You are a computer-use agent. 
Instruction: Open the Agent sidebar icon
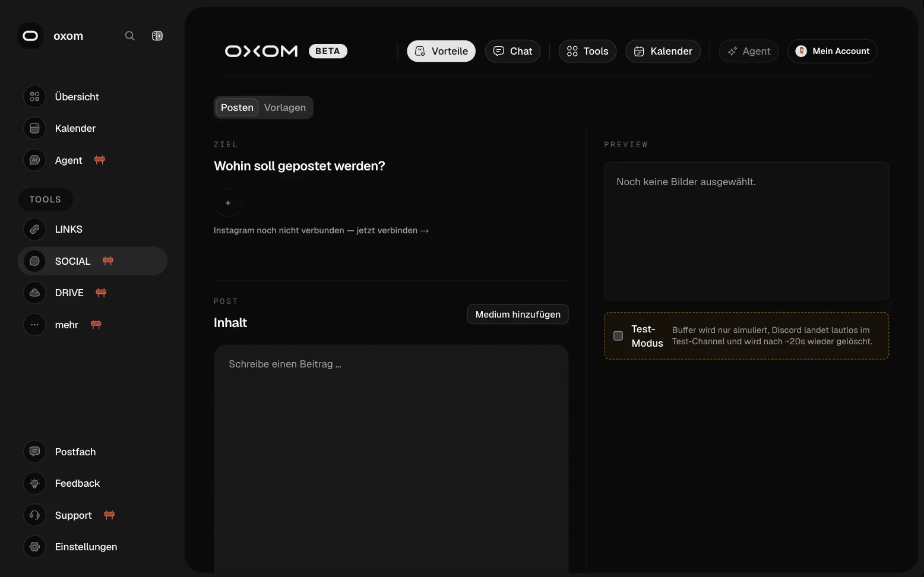[34, 160]
